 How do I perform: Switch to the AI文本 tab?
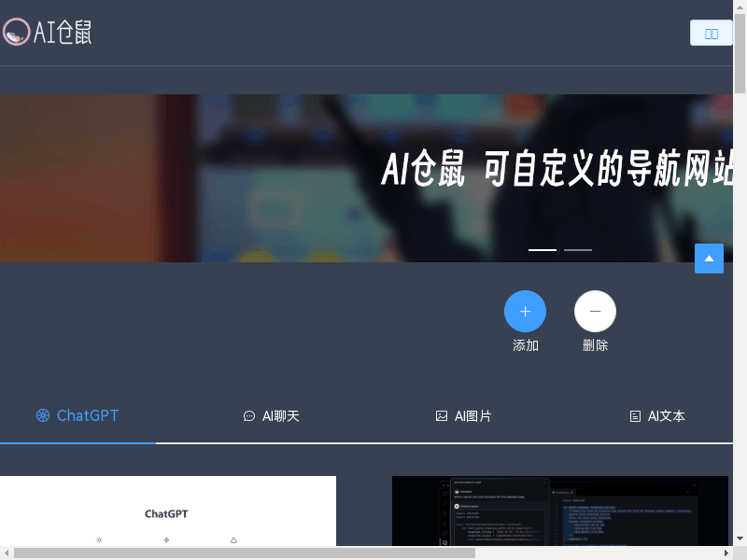pos(657,416)
